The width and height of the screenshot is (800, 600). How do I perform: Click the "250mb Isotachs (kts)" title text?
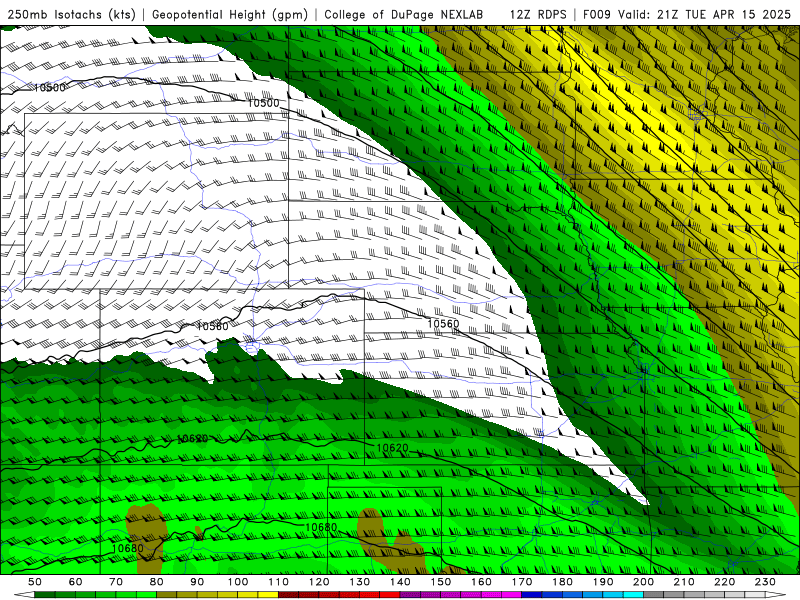[72, 14]
